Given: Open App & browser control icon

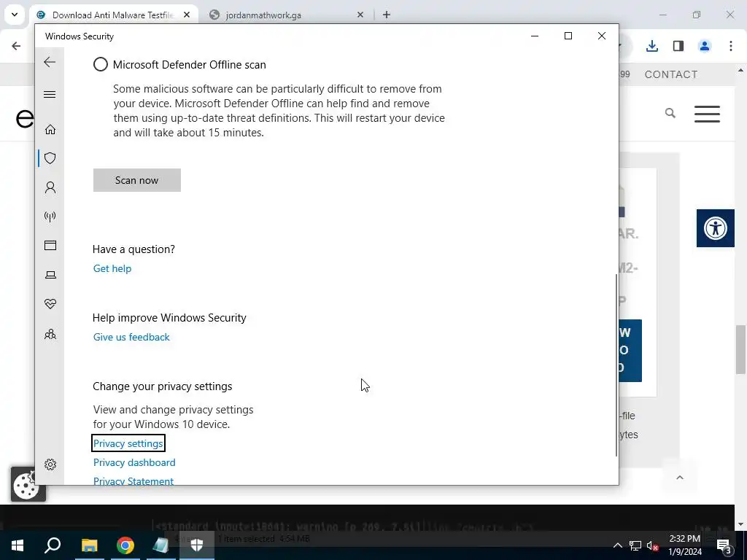Looking at the screenshot, I should [50, 245].
